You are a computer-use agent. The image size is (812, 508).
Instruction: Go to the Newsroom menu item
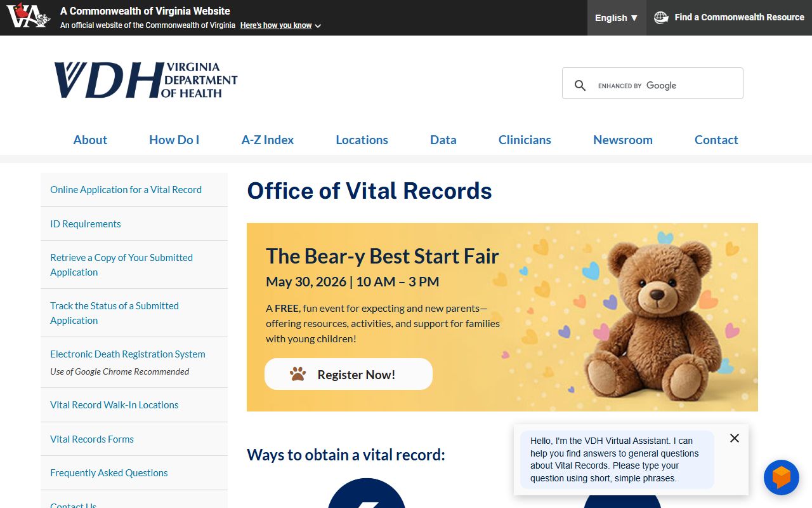[x=622, y=140]
